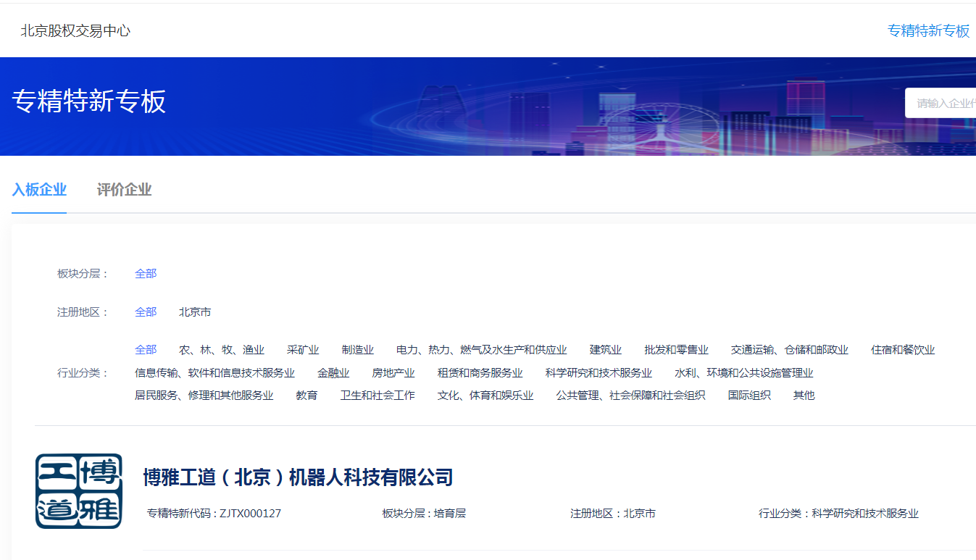The image size is (976, 560).
Task: Open 博雅工道（北京）机器人科技有限公司 company name
Action: 298,477
